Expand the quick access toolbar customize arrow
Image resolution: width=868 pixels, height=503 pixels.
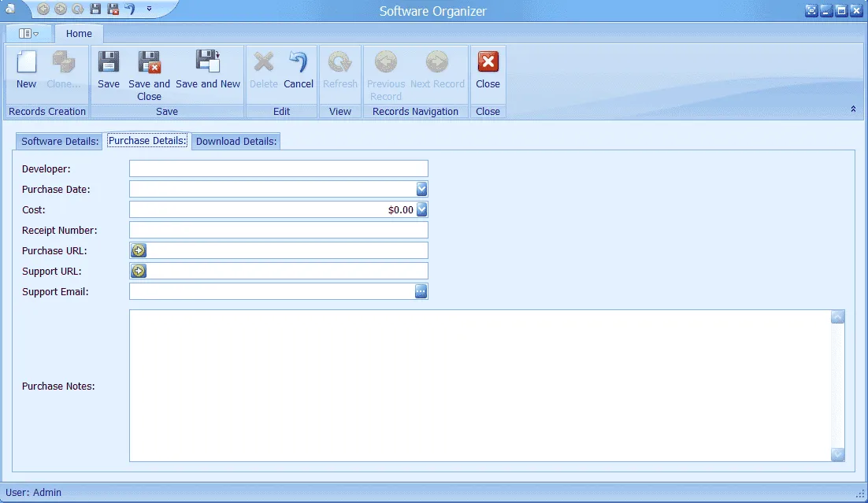click(x=149, y=9)
